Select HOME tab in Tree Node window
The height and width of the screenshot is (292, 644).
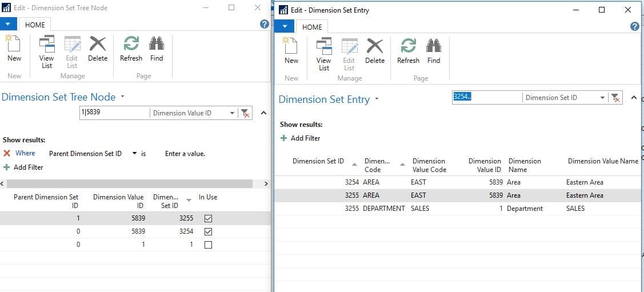point(35,25)
